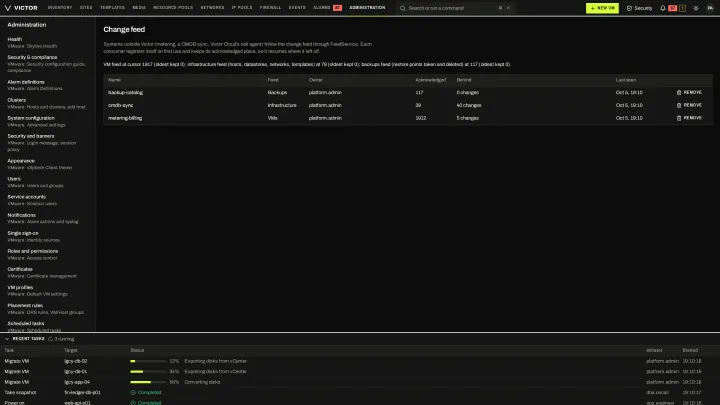Open Notifications sidebar item
This screenshot has height=405, width=720.
(x=48, y=218)
